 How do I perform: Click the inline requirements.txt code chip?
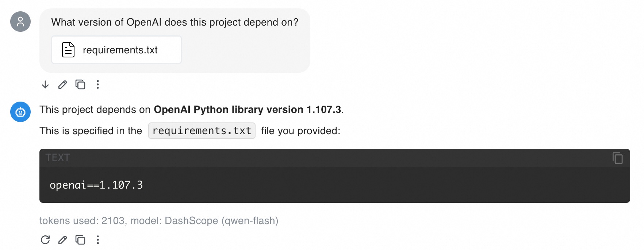click(202, 130)
